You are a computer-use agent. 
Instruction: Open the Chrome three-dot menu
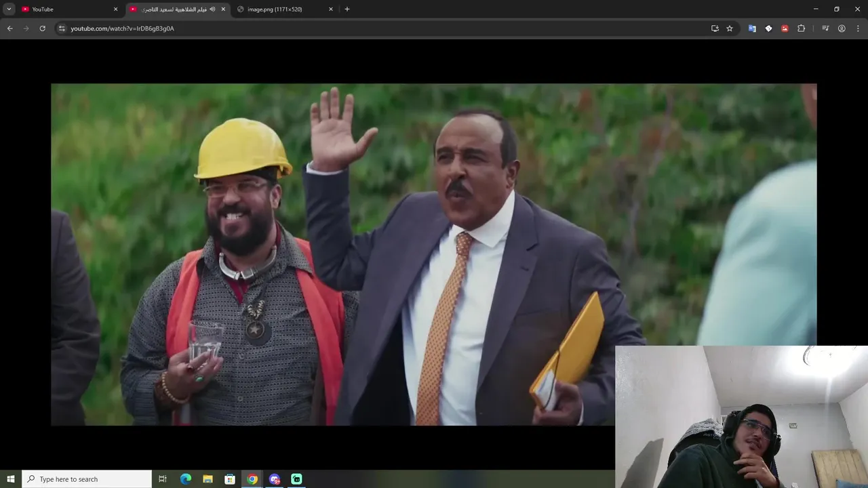[858, 28]
